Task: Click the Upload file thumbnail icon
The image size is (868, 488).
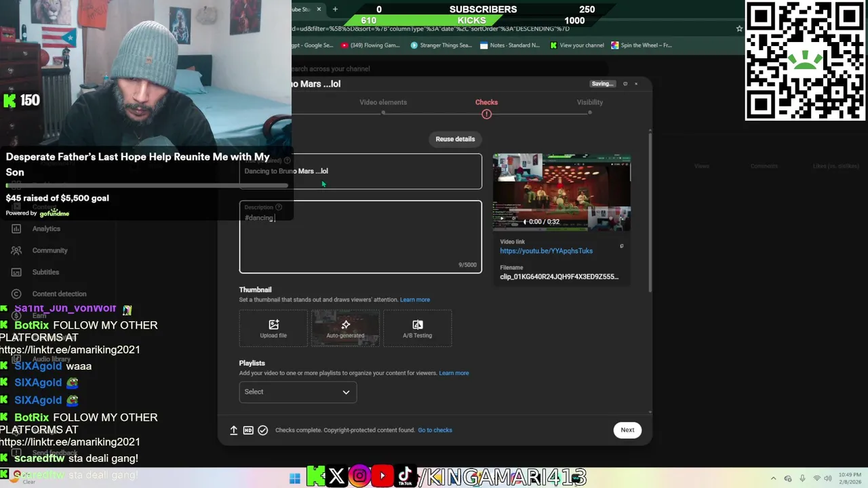Action: [273, 325]
